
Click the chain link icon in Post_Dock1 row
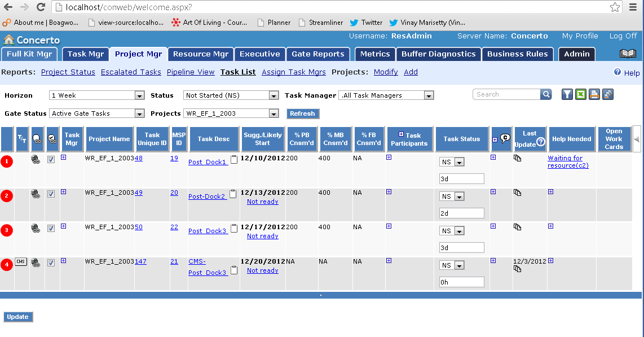click(36, 159)
